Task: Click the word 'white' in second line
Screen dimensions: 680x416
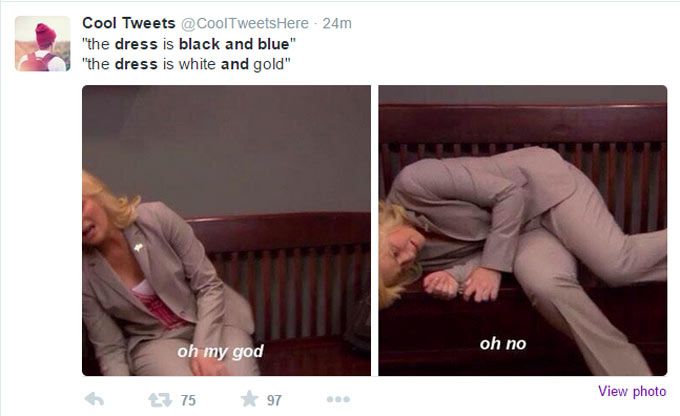Action: (x=197, y=64)
